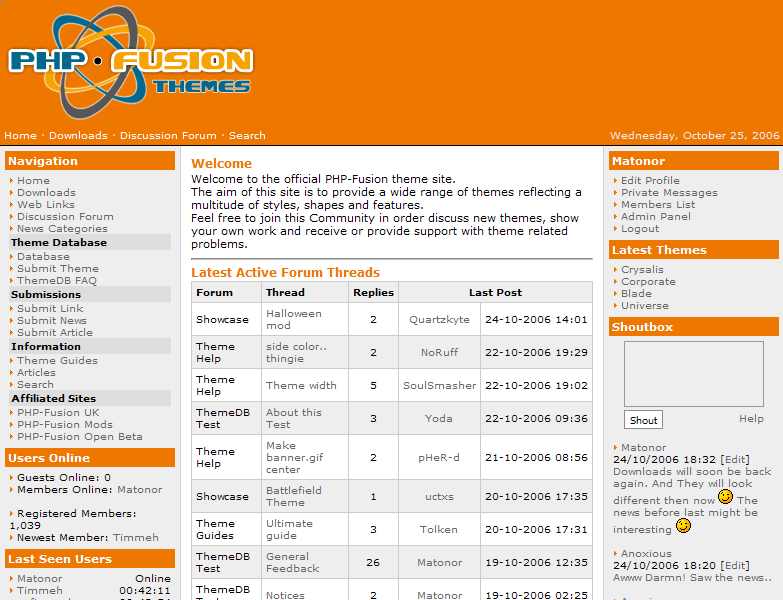Open Crysalis in Latest Themes

[642, 270]
